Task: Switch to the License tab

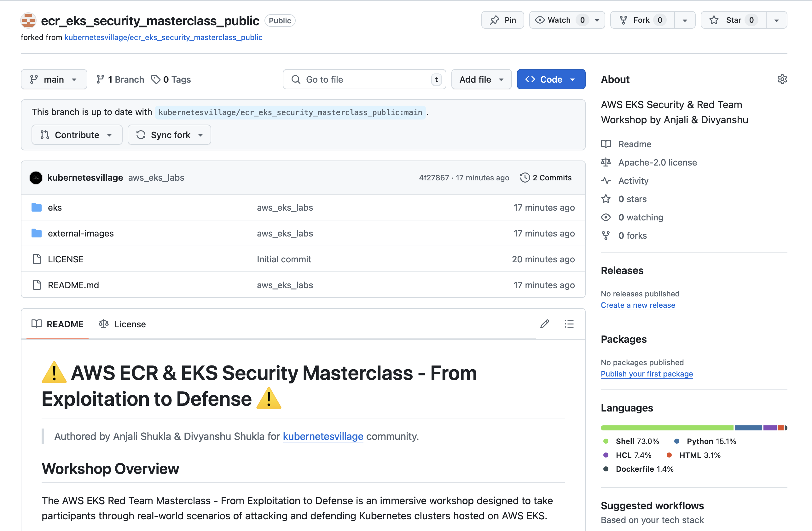Action: (122, 324)
